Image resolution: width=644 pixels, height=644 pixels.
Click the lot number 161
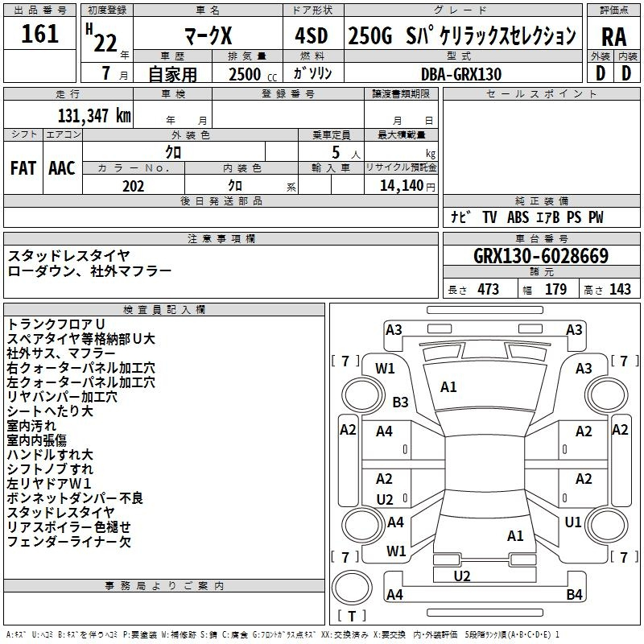pos(40,34)
